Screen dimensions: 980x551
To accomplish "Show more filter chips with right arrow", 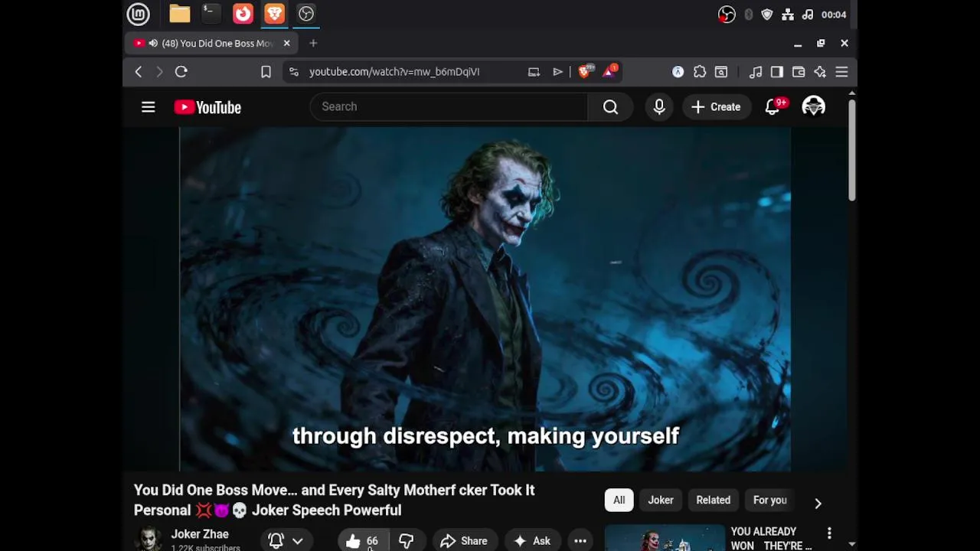I will 818,503.
